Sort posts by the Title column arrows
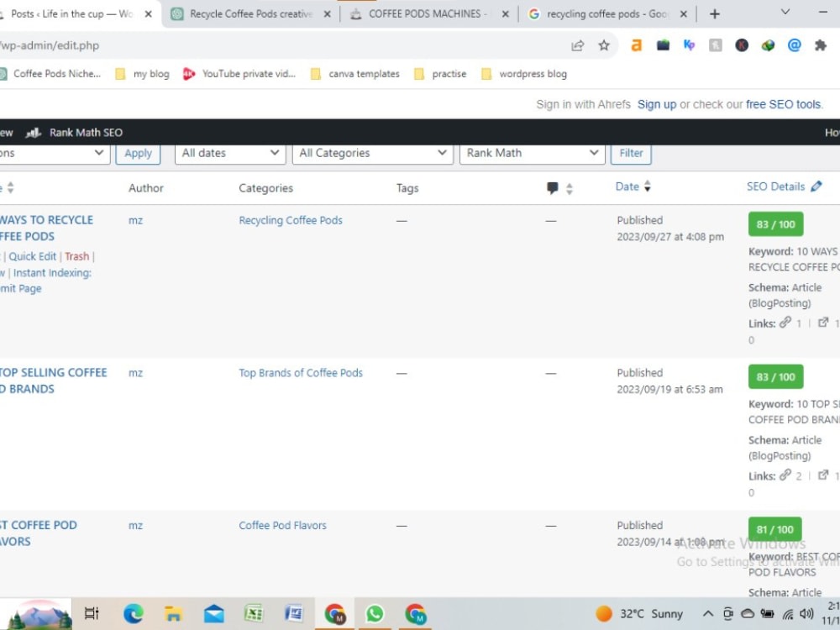 (10, 187)
